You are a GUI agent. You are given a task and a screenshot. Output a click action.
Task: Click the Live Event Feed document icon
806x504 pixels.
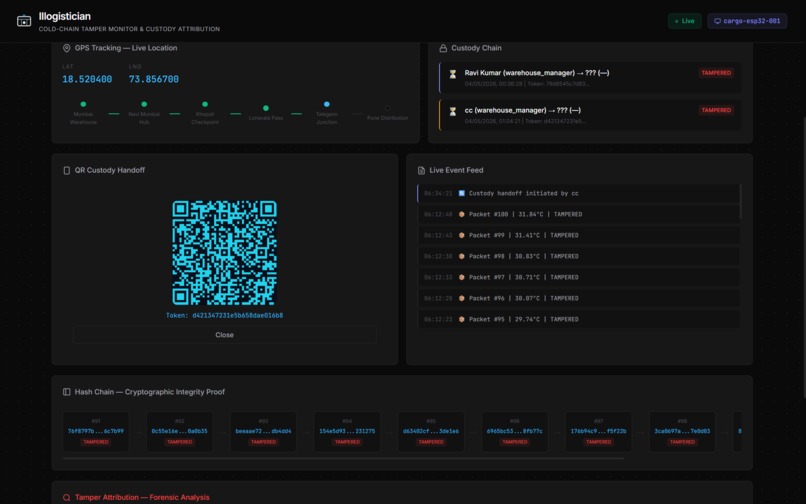[421, 170]
